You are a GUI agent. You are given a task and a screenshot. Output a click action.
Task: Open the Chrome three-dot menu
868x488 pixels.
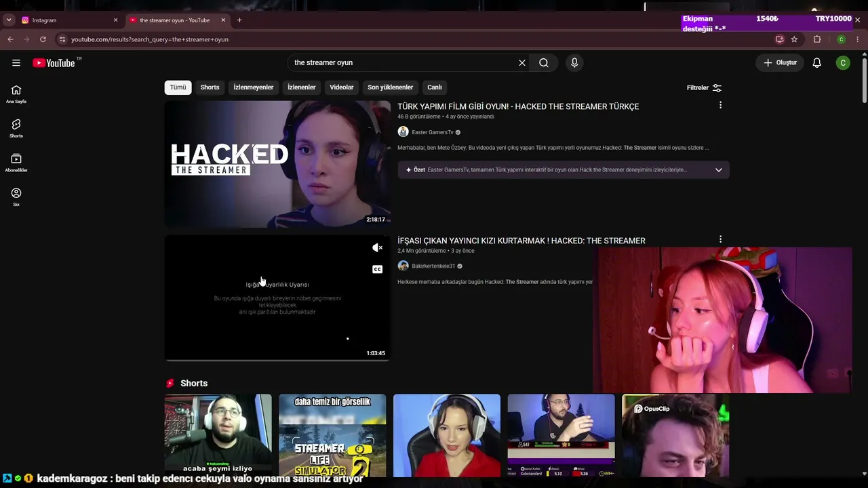858,39
